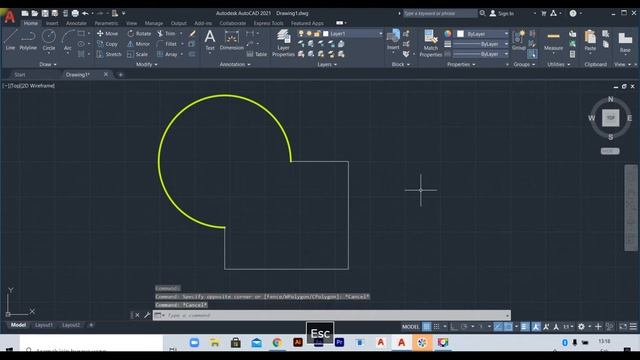Activate the Fillet command
Image resolution: width=640 pixels, height=360 pixels.
(167, 44)
